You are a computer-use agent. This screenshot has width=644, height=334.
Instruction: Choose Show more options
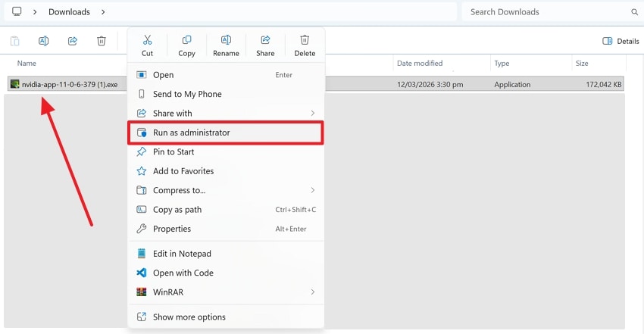coord(189,317)
